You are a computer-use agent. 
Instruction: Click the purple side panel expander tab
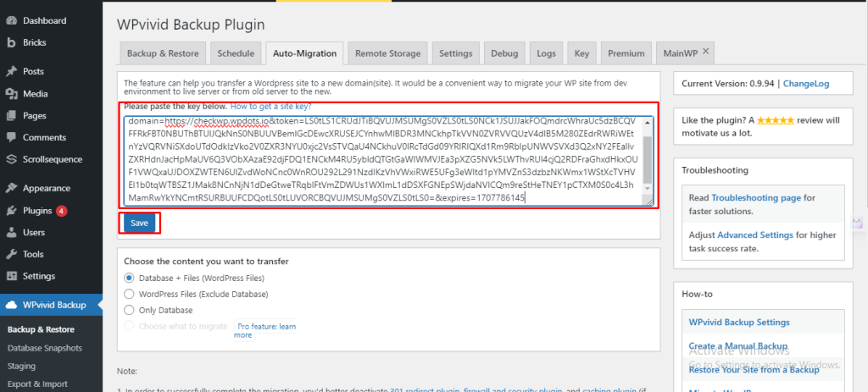pos(857,221)
